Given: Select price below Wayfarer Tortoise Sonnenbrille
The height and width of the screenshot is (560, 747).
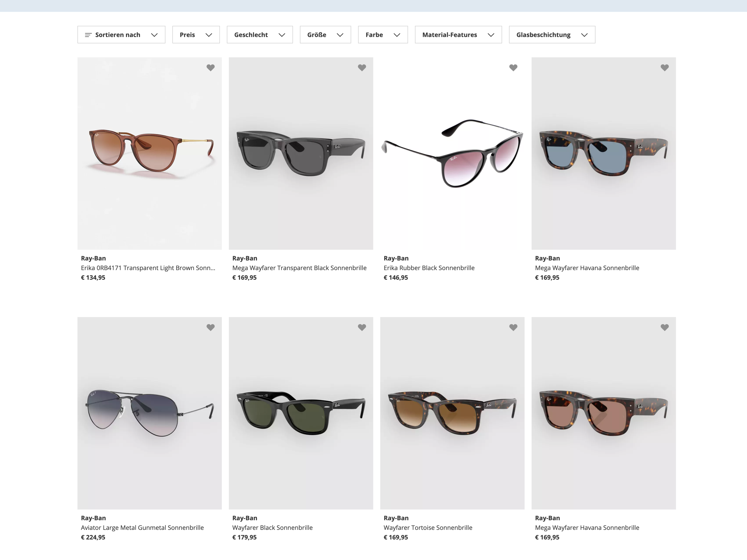Looking at the screenshot, I should 395,537.
